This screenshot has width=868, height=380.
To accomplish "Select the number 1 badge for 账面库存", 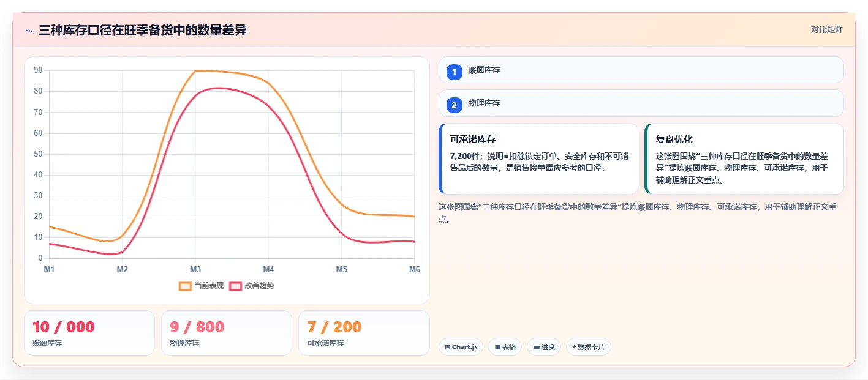I will click(454, 72).
